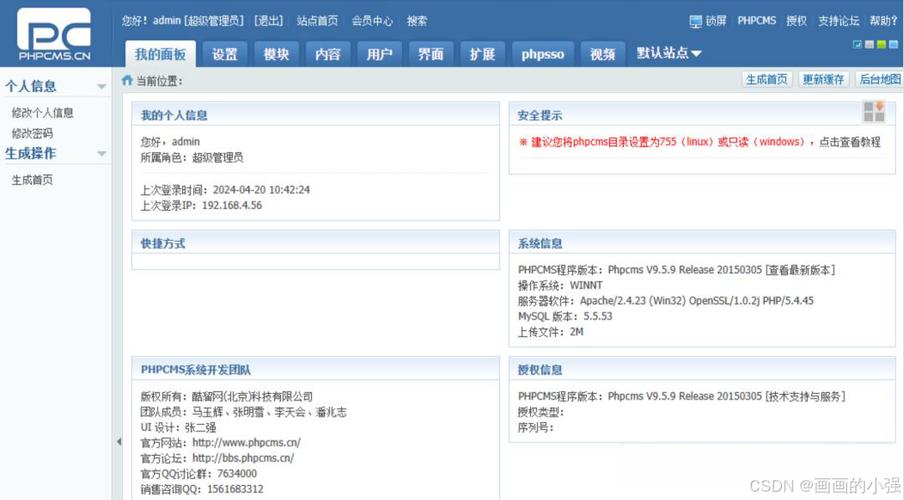Switch to the 模块 tab

pyautogui.click(x=276, y=54)
